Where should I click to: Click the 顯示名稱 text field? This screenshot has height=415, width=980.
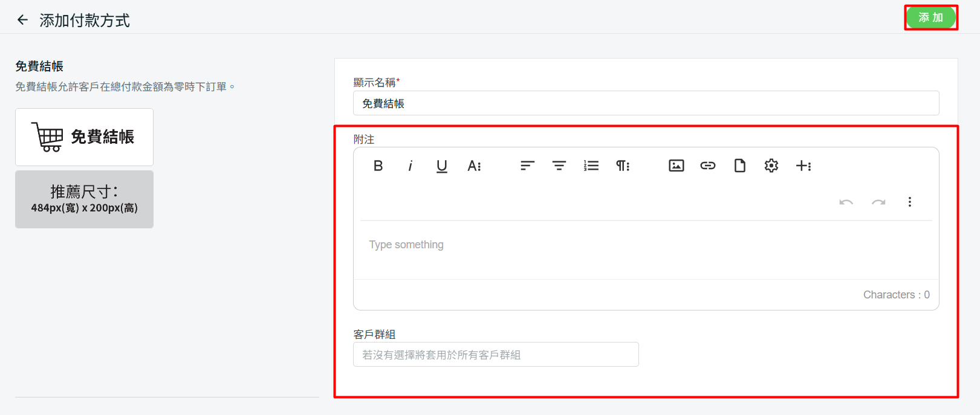point(645,103)
